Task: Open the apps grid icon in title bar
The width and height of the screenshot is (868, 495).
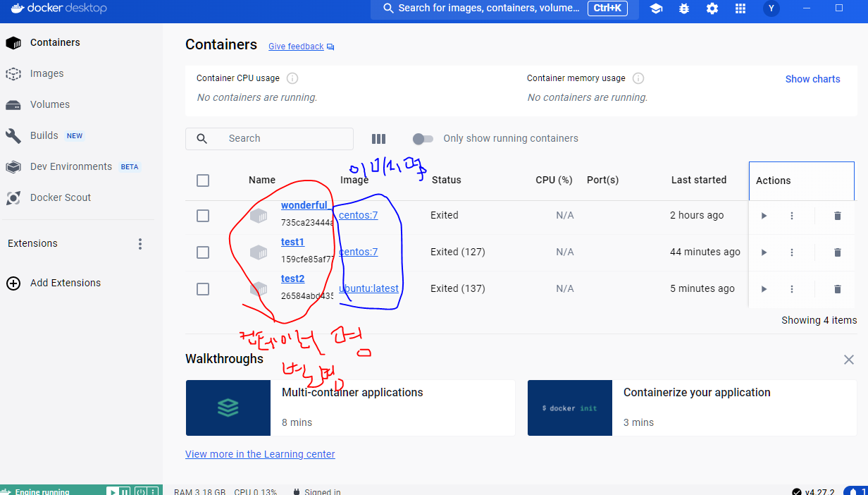Action: click(x=740, y=8)
